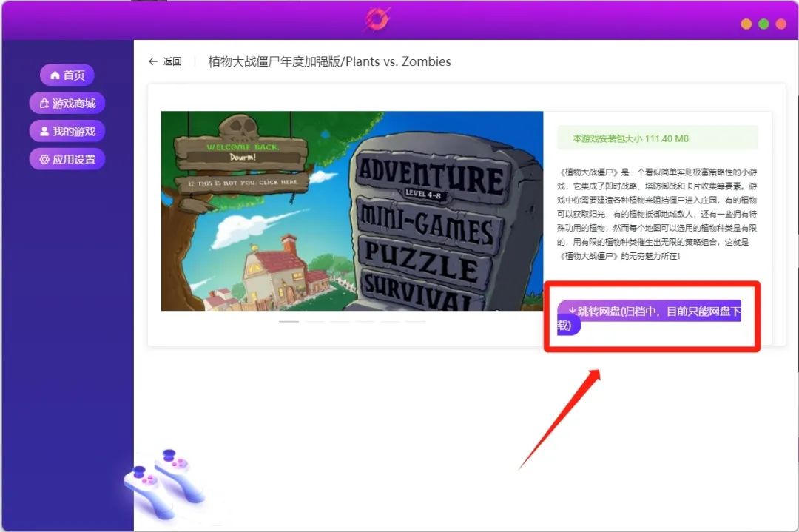
Task: Open the 首页 home page
Action: click(67, 75)
